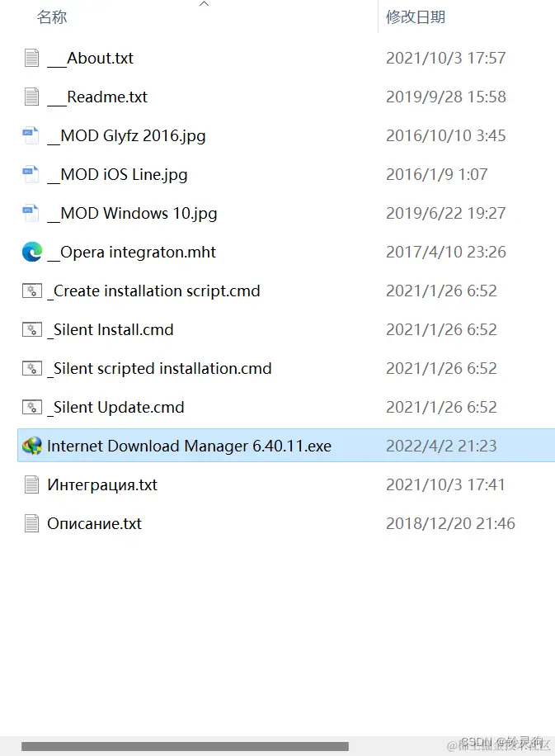Select the Internet Download Manager 6.40.11.exe name
555x756 pixels.
pos(190,446)
